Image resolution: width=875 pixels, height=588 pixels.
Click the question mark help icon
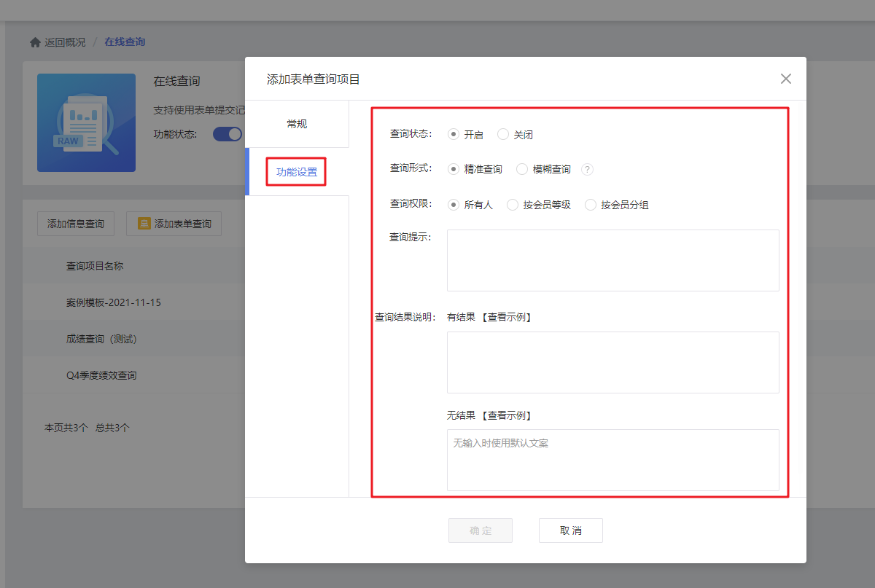tap(587, 169)
